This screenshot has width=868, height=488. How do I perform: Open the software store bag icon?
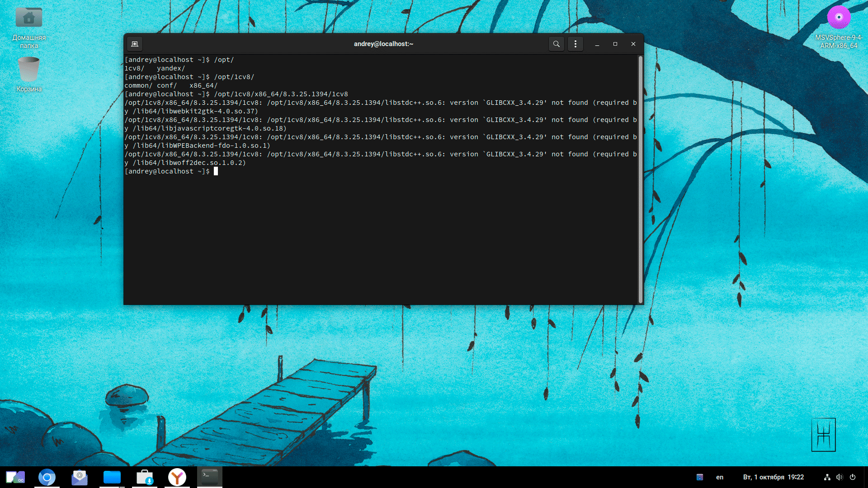pyautogui.click(x=145, y=477)
